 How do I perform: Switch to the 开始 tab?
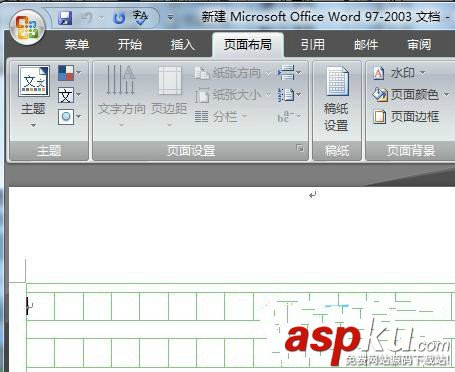tap(130, 44)
